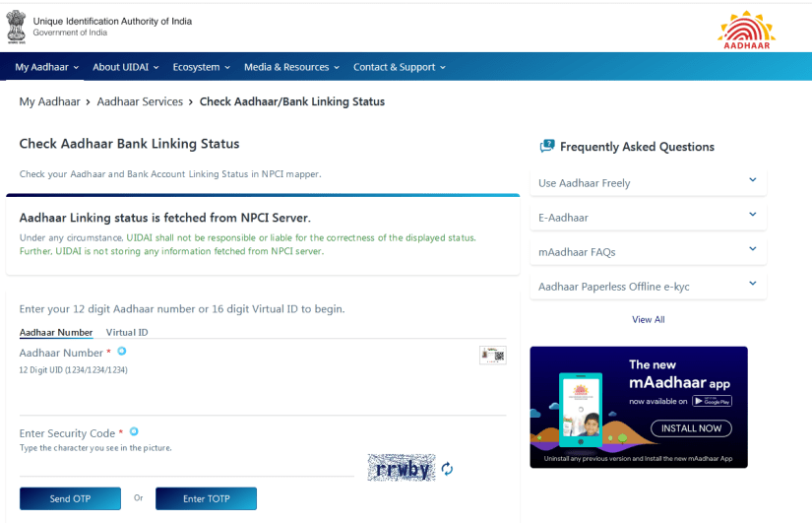Click the Aadhaar sun fingerprint logo

pyautogui.click(x=746, y=31)
